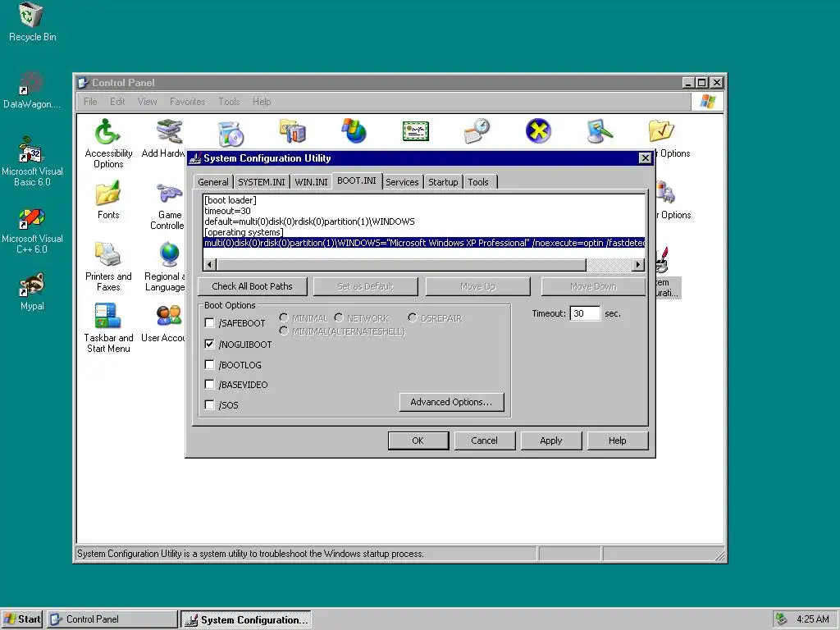Toggle the /BOOTLOG checkbox
This screenshot has height=630, width=840.
(209, 365)
